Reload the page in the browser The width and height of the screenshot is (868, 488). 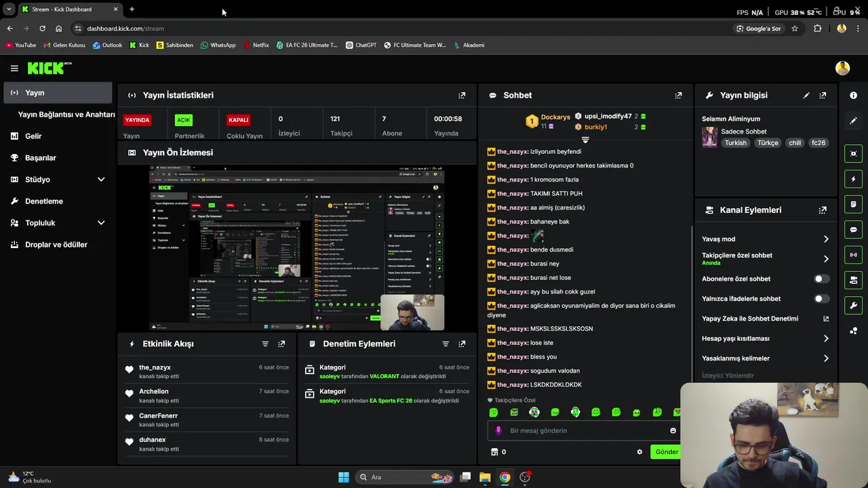[x=42, y=28]
